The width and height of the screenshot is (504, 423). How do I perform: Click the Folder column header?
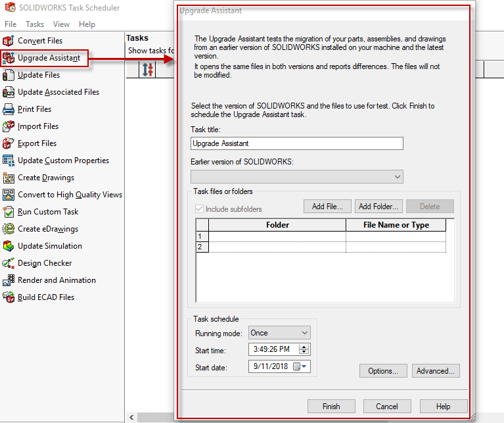coord(277,225)
